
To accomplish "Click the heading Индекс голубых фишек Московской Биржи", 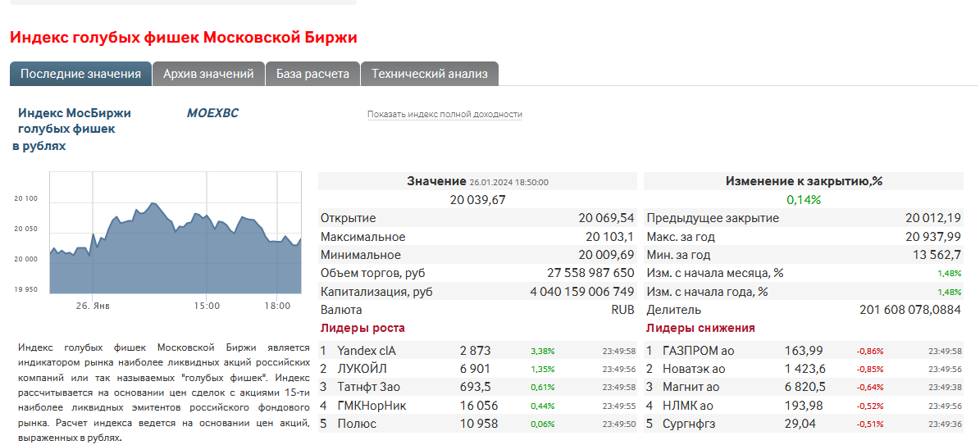I will point(184,38).
